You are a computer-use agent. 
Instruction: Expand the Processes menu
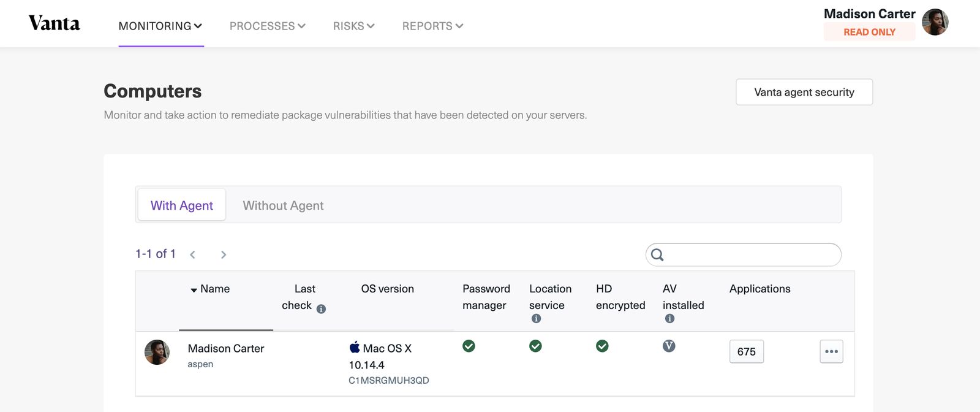[267, 26]
